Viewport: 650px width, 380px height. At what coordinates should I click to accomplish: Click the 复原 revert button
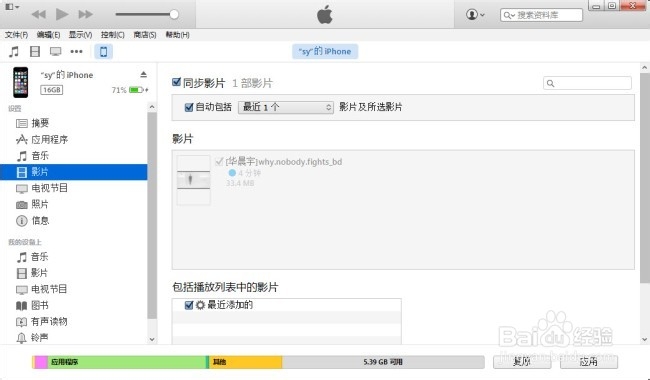[522, 362]
